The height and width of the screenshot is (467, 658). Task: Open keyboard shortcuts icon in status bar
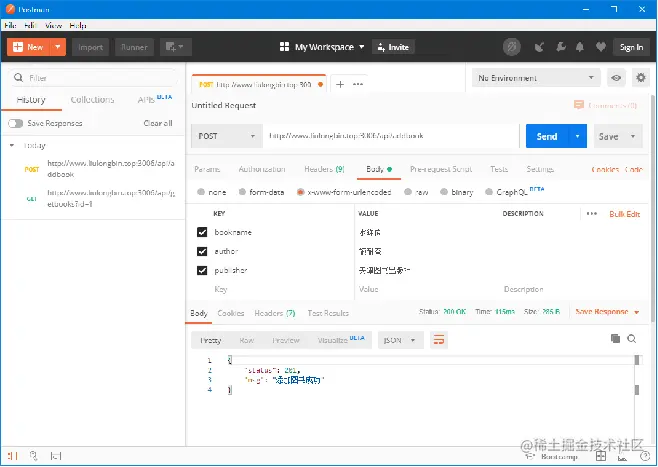tap(622, 458)
